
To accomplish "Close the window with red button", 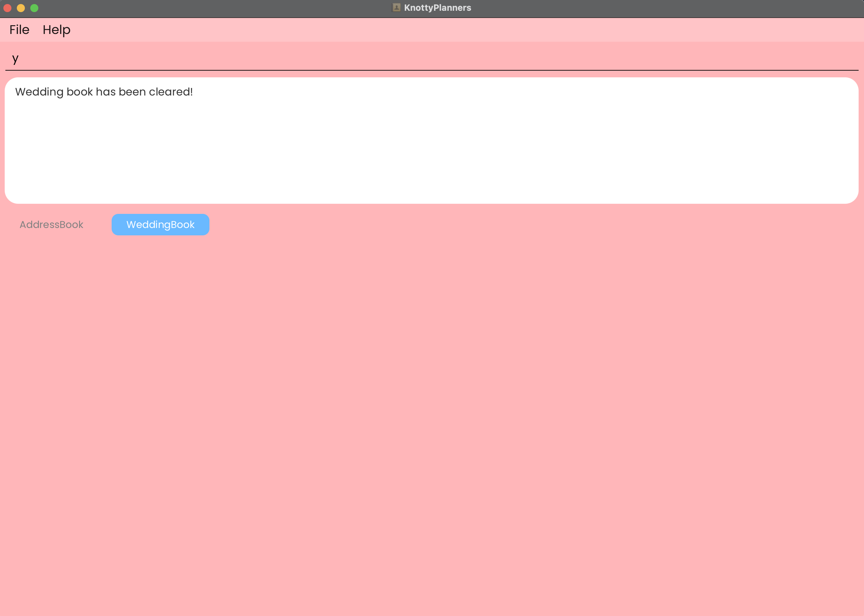I will 8,8.
